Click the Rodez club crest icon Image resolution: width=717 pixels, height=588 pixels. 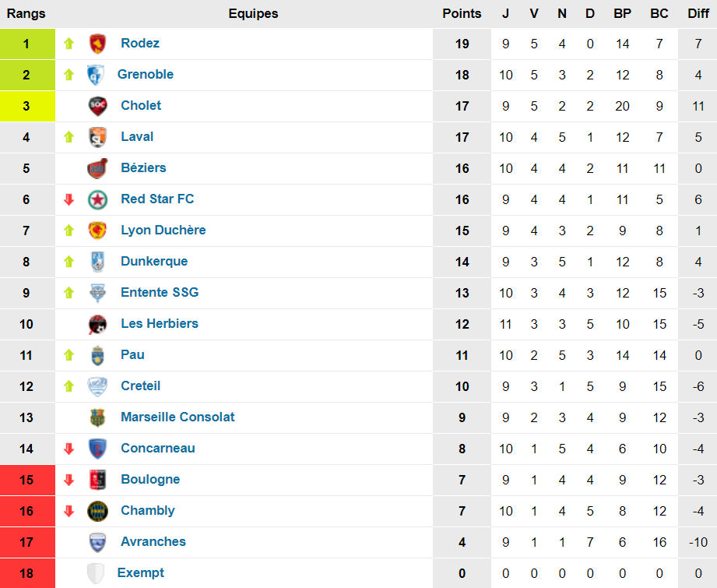[97, 44]
